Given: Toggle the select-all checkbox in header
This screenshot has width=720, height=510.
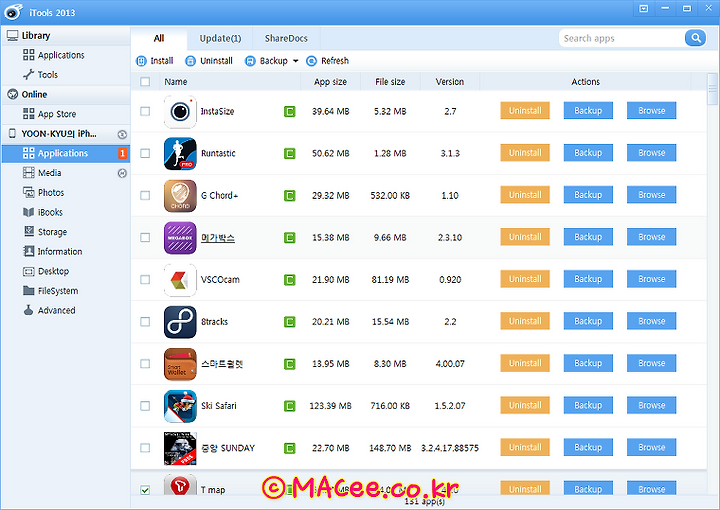Looking at the screenshot, I should click(145, 82).
